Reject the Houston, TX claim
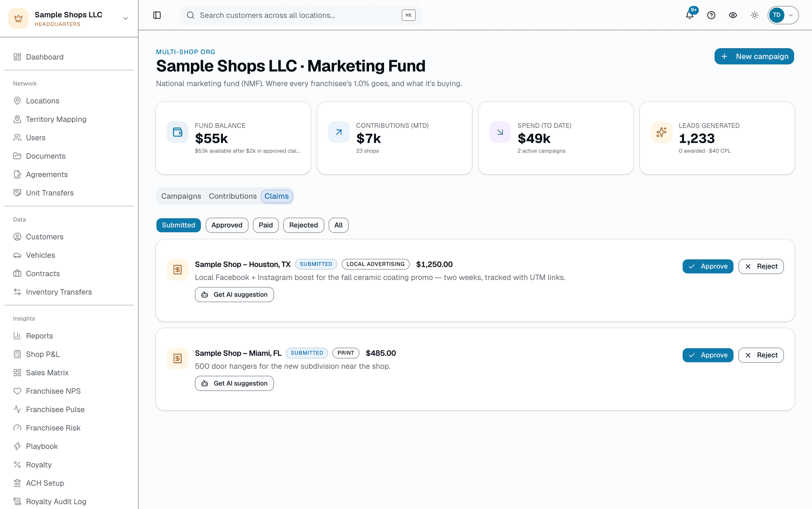 pos(761,266)
